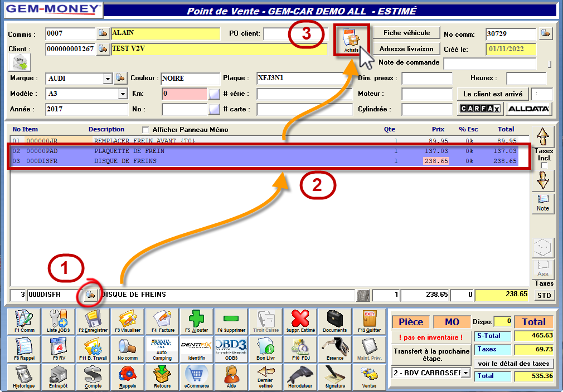Click the Pièce button

(411, 322)
